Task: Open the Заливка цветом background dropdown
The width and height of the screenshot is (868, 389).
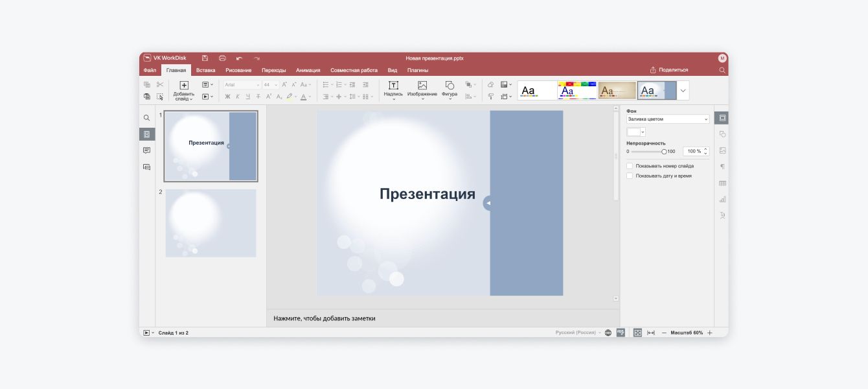Action: pos(668,119)
